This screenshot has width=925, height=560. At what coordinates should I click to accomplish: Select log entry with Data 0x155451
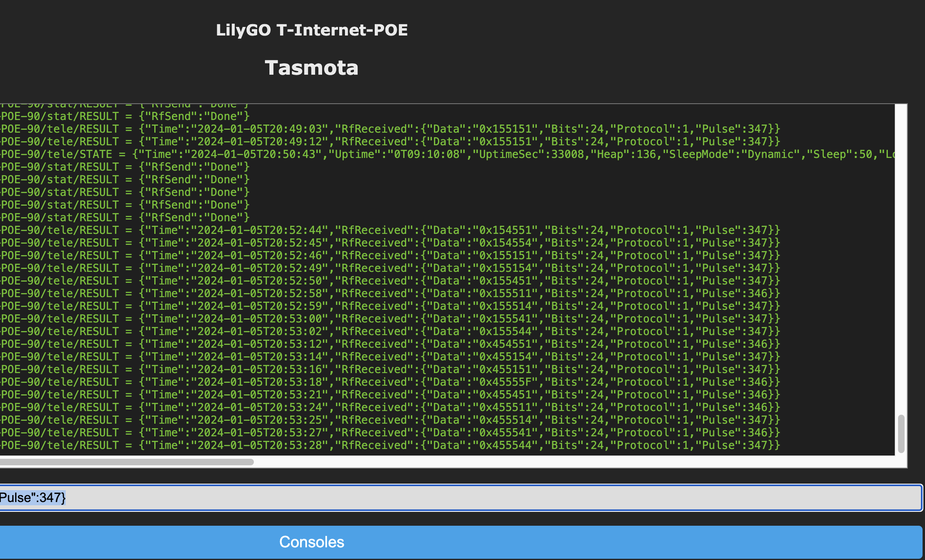pyautogui.click(x=390, y=281)
